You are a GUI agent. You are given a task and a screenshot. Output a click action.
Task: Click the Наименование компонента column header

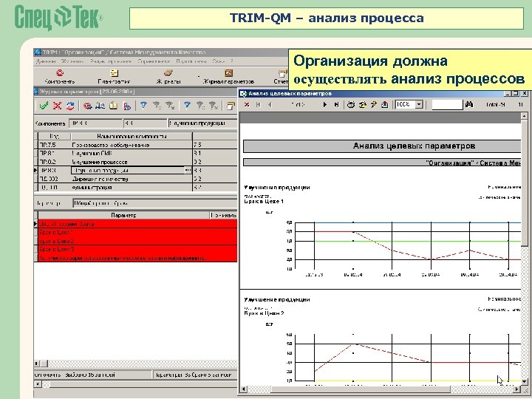tap(132, 137)
